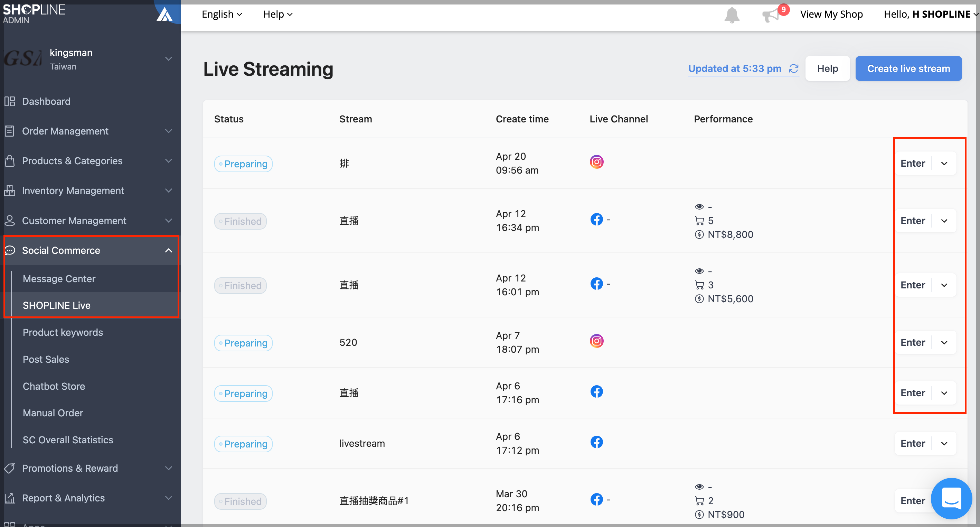The height and width of the screenshot is (527, 980).
Task: Click the refresh icon beside update time
Action: point(794,68)
